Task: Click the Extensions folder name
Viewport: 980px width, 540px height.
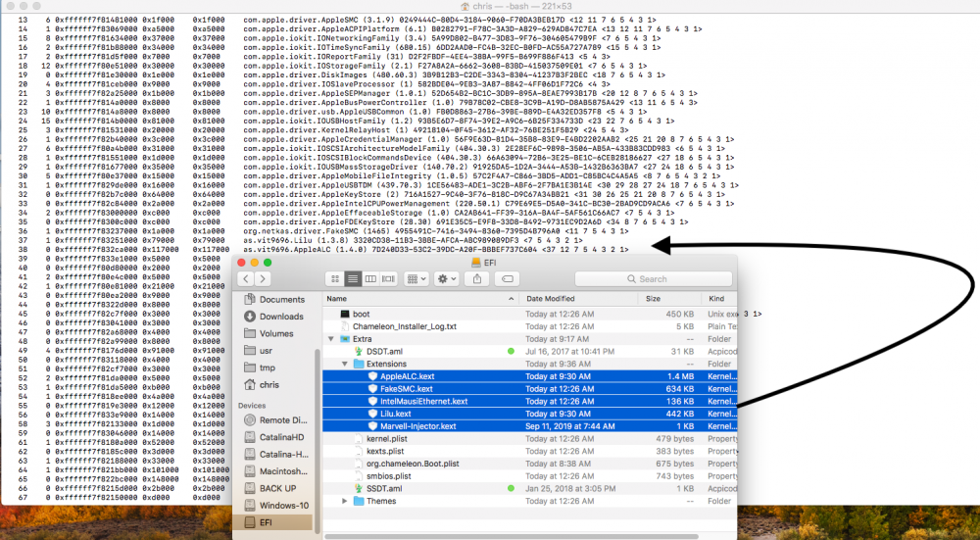Action: [x=386, y=364]
